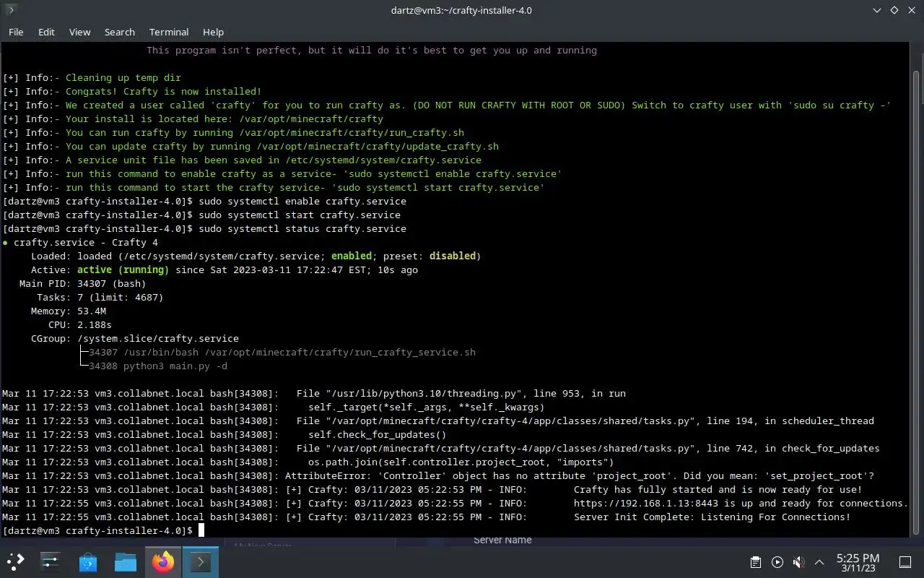The height and width of the screenshot is (578, 924).
Task: Open the File menu
Action: (x=16, y=32)
